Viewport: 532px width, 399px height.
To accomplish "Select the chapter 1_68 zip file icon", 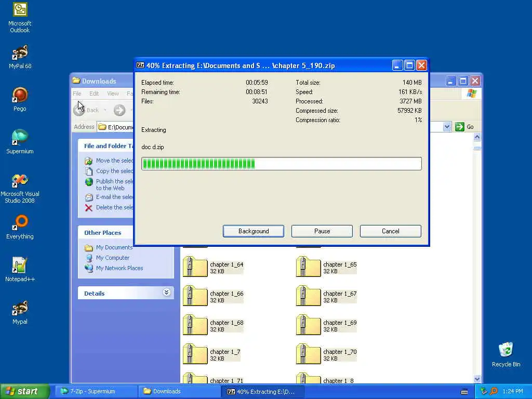I will click(195, 325).
